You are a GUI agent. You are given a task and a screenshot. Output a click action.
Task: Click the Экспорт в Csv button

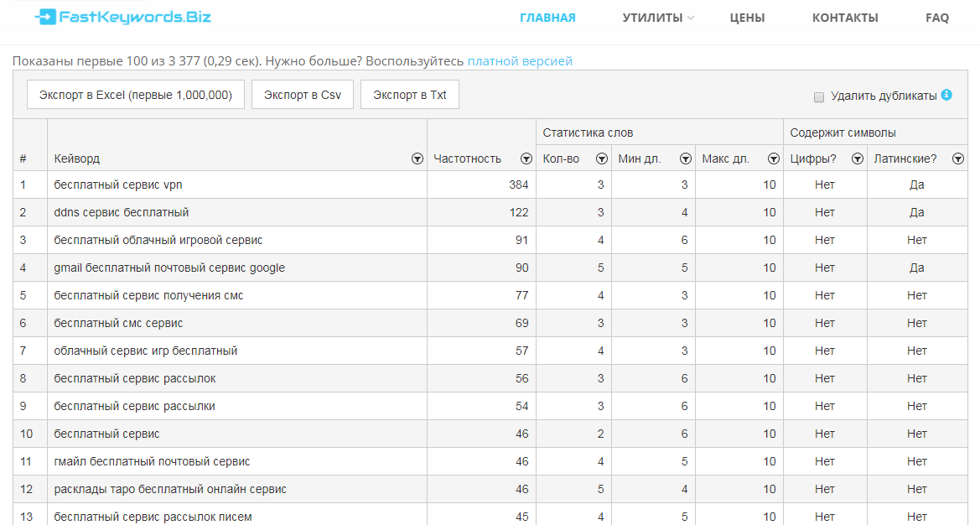pos(302,94)
